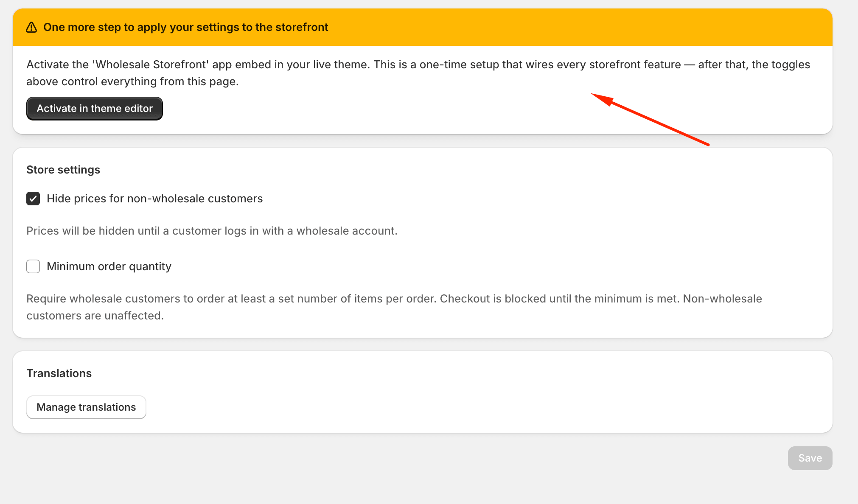858x504 pixels.
Task: Click the Translations heading
Action: coord(59,373)
